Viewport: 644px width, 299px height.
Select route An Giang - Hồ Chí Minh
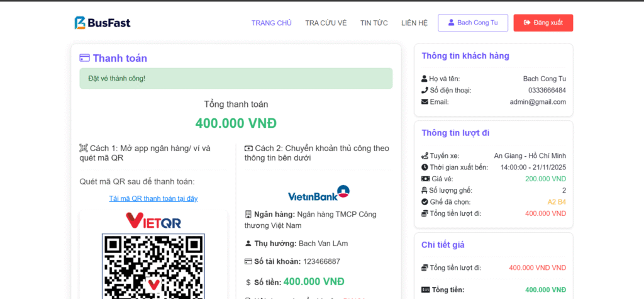[x=530, y=156]
